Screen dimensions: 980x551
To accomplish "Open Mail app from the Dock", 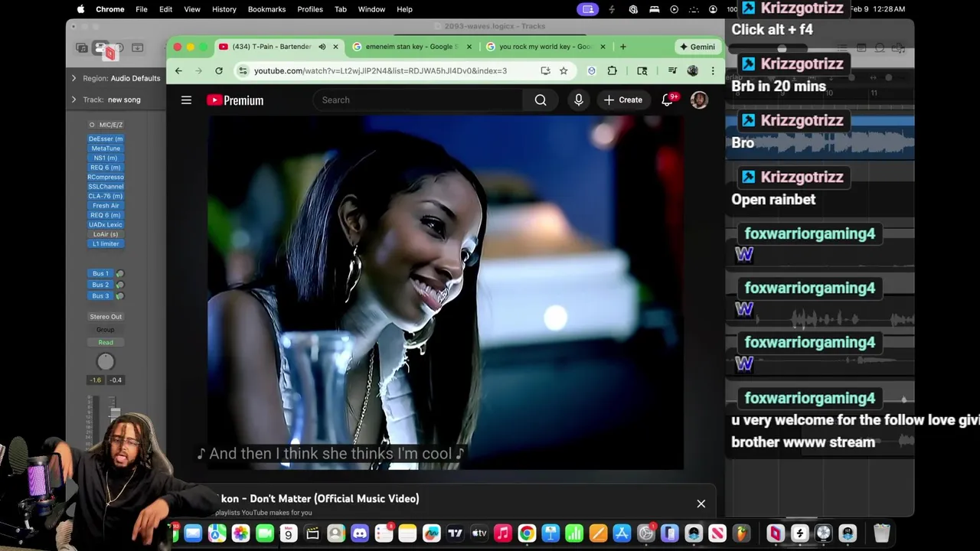I will click(x=193, y=533).
